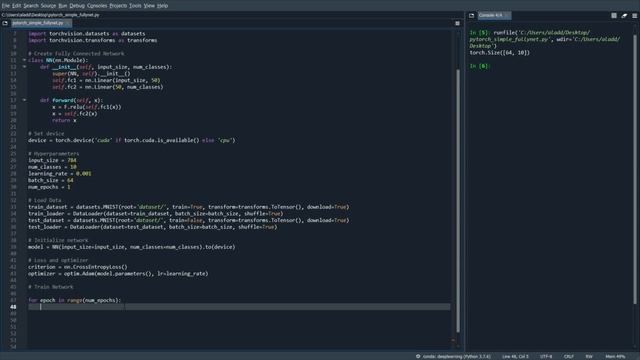This screenshot has height=360, width=640.
Task: Click the 'self.fc1 = nn.Linear' line
Action: (106, 80)
